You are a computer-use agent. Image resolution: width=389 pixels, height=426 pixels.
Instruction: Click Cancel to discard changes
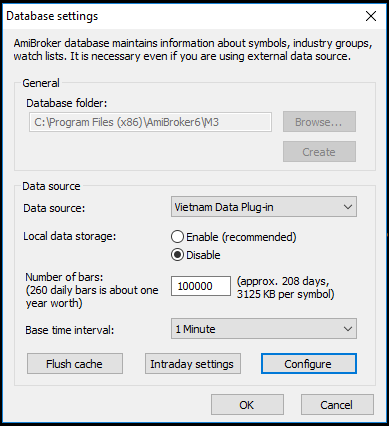coord(337,405)
